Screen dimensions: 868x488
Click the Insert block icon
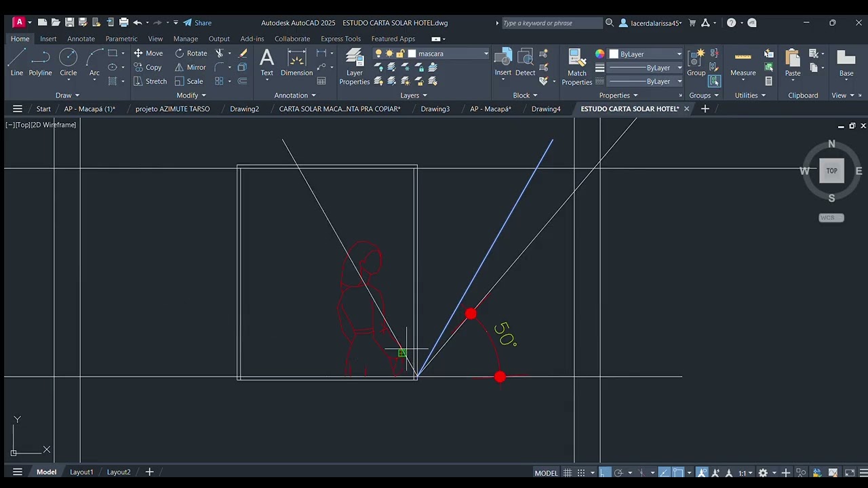tap(503, 62)
